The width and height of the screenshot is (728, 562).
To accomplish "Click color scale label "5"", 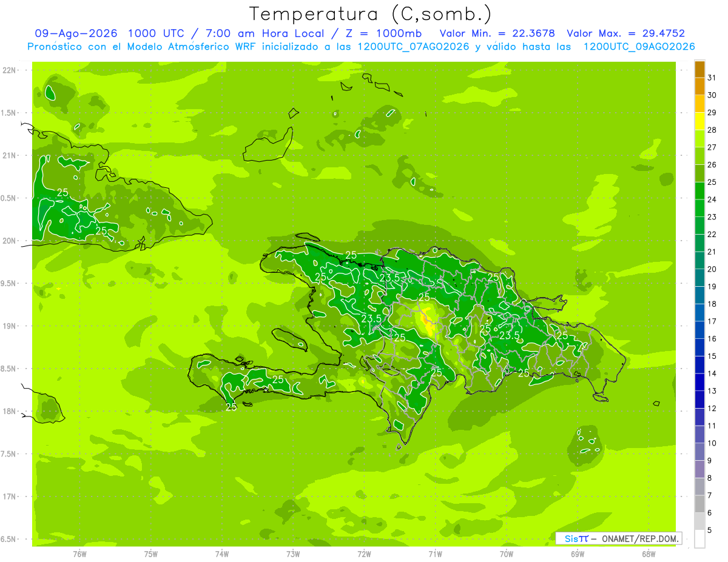I will click(x=710, y=530).
